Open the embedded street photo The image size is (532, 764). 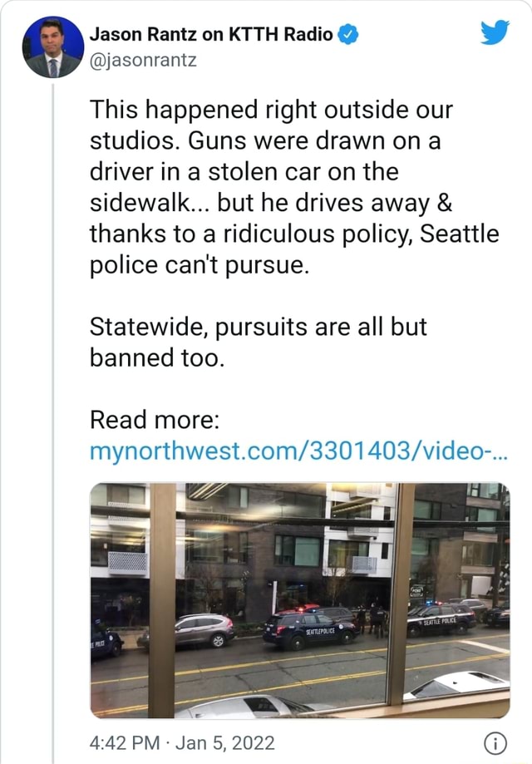pos(299,599)
